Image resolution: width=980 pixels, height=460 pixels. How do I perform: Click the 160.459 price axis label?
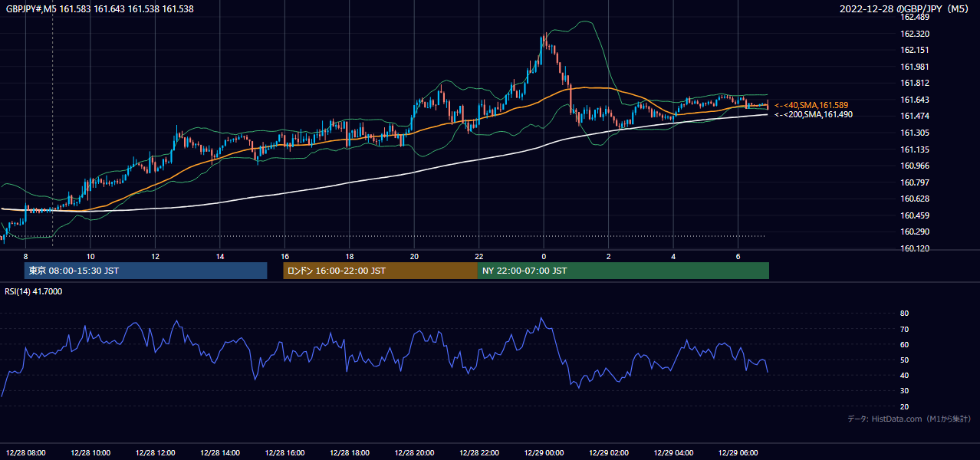pyautogui.click(x=915, y=215)
